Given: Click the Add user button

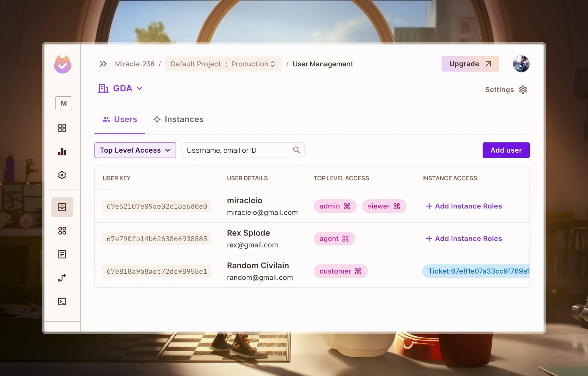Looking at the screenshot, I should pos(506,150).
